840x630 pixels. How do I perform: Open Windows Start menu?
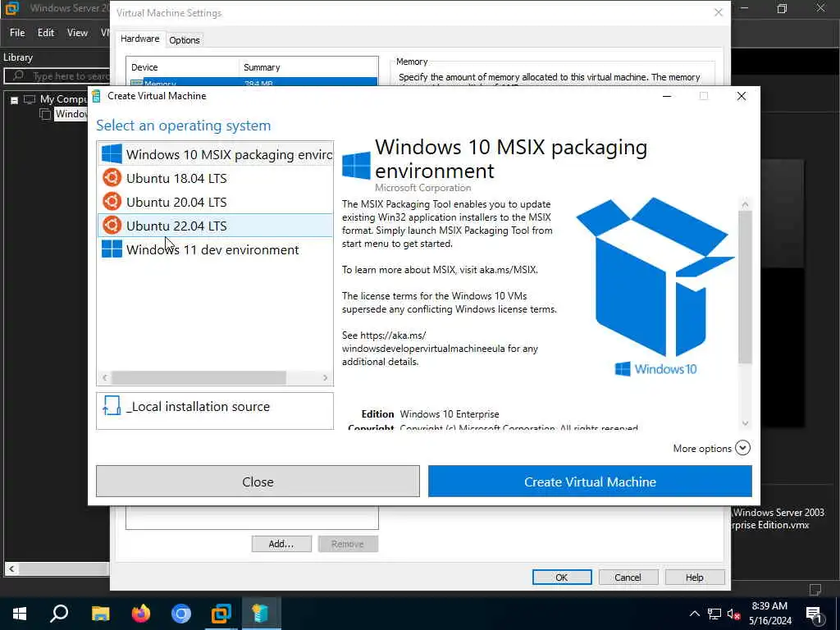pos(20,614)
